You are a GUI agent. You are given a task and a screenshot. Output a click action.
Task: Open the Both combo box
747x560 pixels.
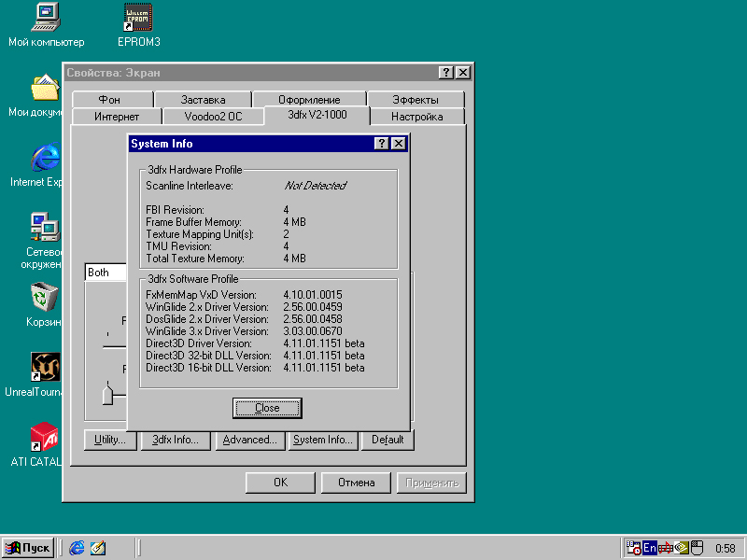(x=106, y=273)
